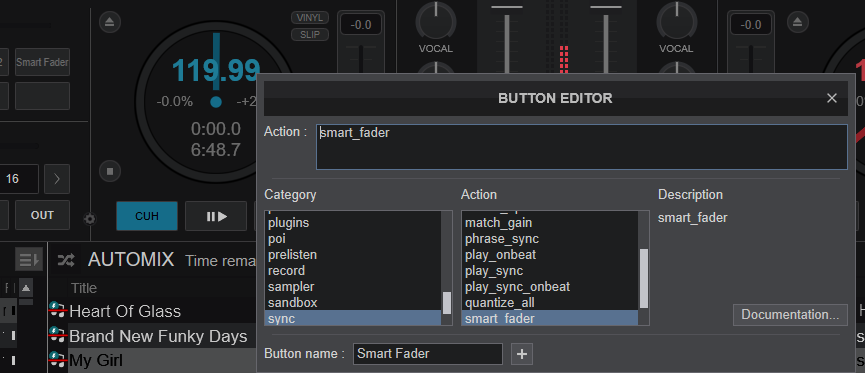The height and width of the screenshot is (373, 865).
Task: Move left deck pitch slider
Action: click(360, 58)
